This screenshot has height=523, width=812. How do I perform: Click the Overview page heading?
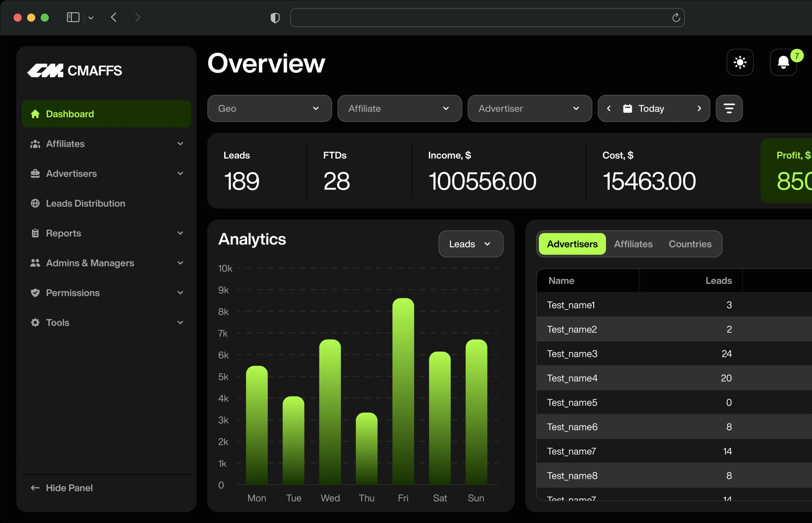[266, 63]
